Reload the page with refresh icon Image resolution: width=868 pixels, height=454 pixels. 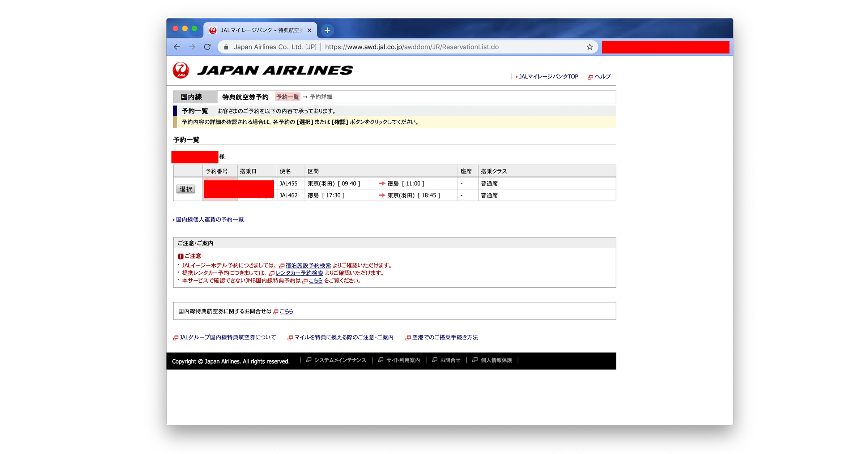click(207, 47)
